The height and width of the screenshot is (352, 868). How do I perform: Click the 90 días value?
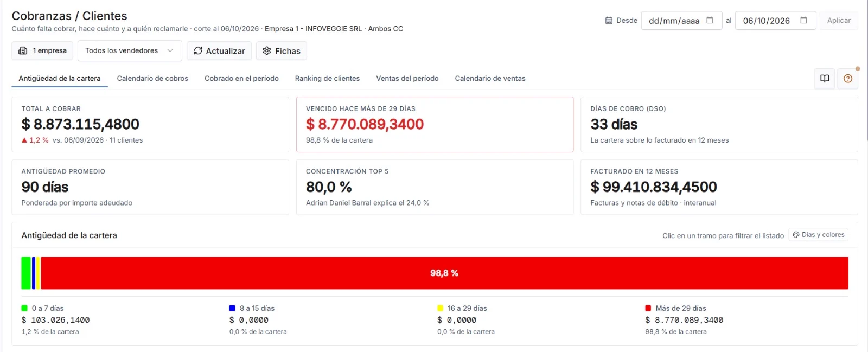click(45, 187)
